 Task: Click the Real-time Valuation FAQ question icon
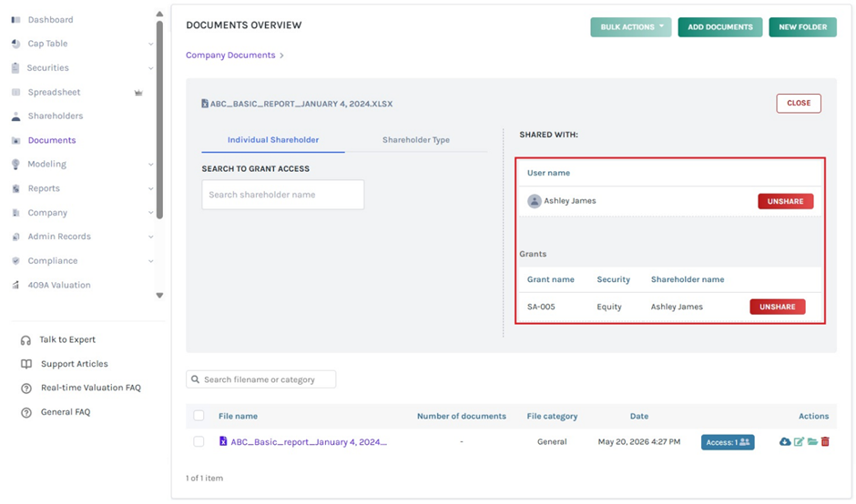point(25,388)
